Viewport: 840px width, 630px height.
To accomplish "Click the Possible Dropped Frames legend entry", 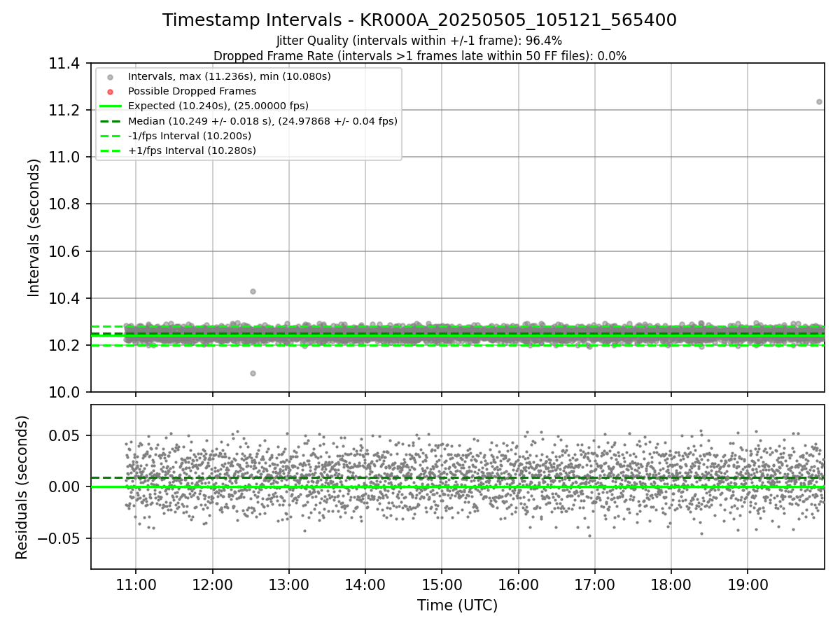I will [192, 91].
